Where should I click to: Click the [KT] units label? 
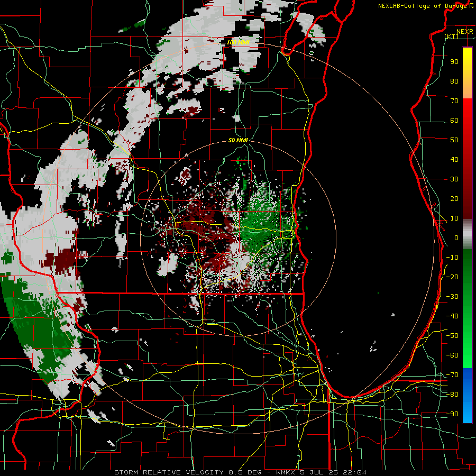click(x=452, y=36)
